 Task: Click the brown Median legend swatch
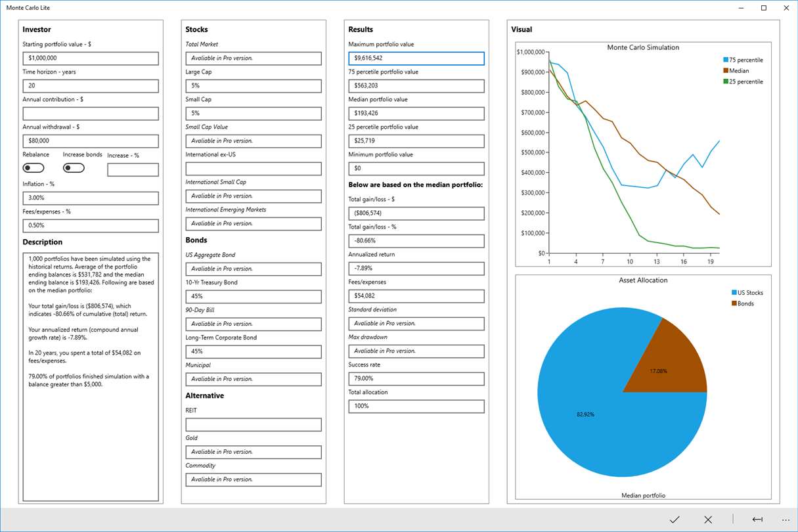[726, 71]
